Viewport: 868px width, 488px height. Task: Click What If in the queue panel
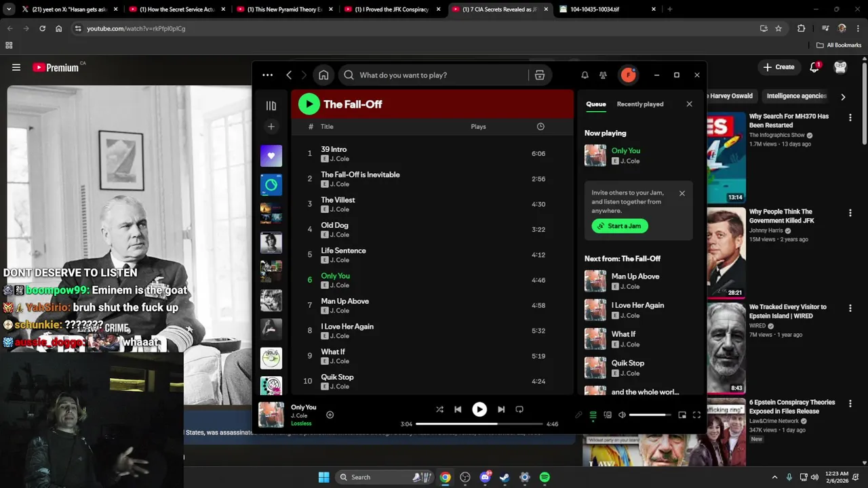pyautogui.click(x=623, y=334)
